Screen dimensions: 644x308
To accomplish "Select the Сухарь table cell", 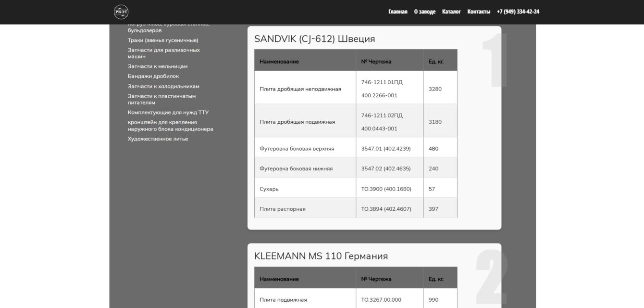I will (305, 188).
